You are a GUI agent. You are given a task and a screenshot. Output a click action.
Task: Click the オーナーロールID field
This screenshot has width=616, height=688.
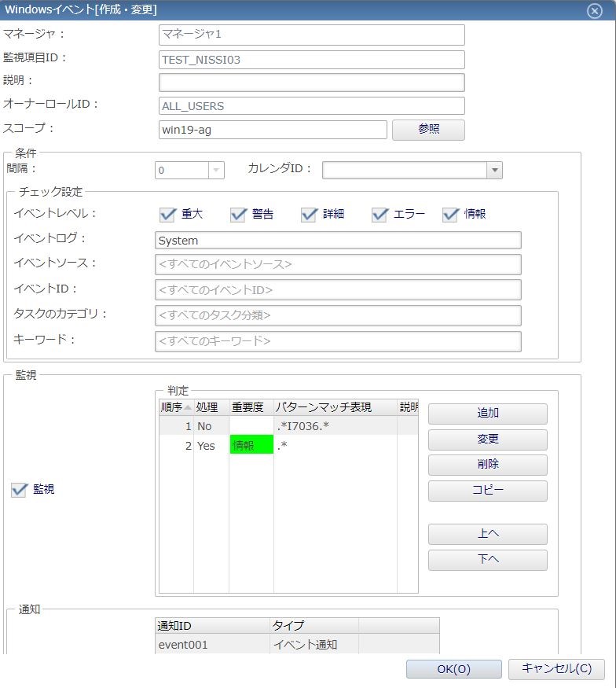click(312, 106)
